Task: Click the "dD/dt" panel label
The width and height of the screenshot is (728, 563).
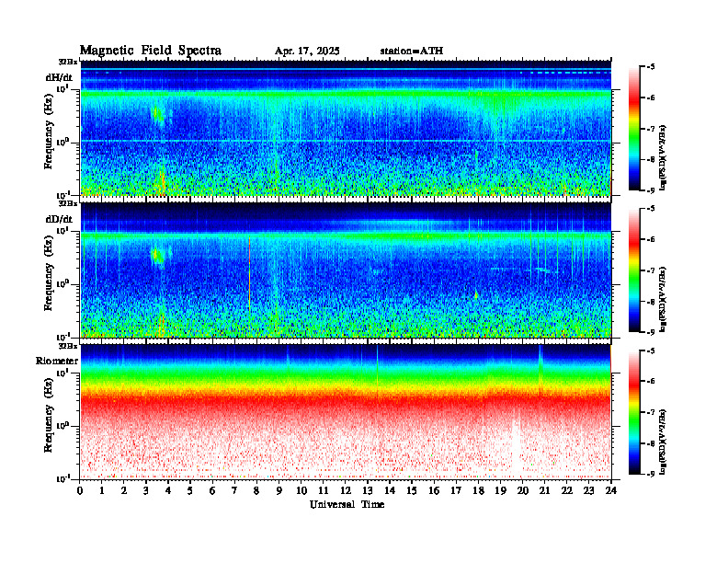Action: [x=59, y=219]
